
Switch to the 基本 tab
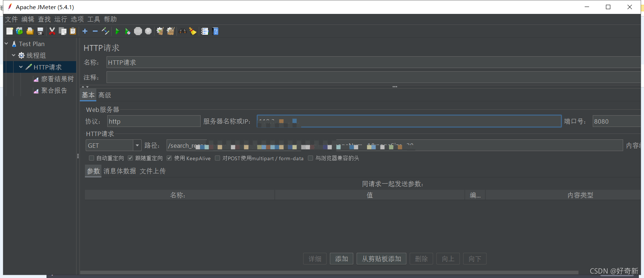pyautogui.click(x=88, y=95)
